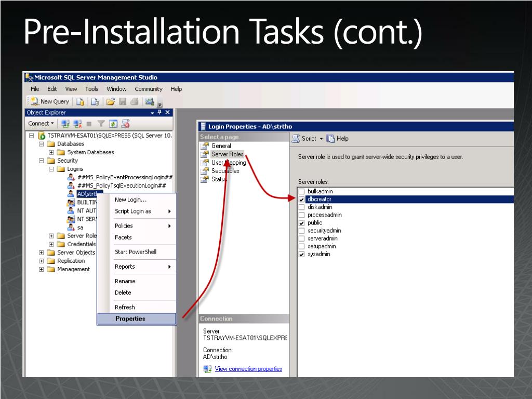Select the Server Roles page
The height and width of the screenshot is (399, 532).
tap(228, 154)
